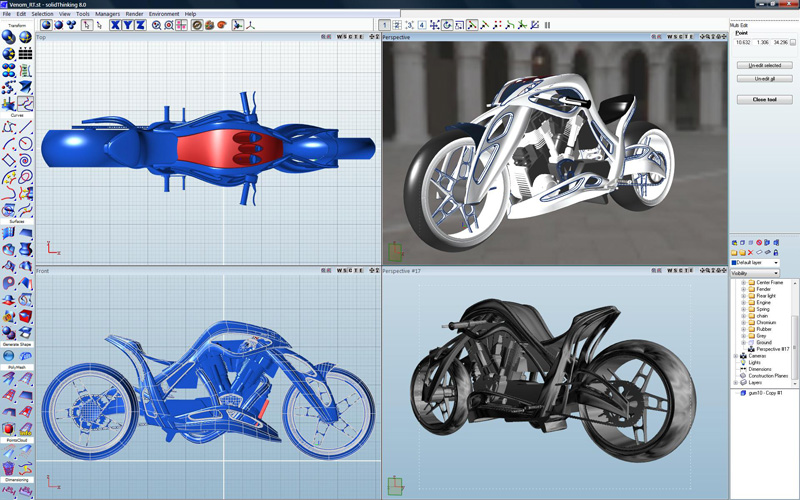The height and width of the screenshot is (500, 800).
Task: Open the Render menu
Action: (134, 14)
